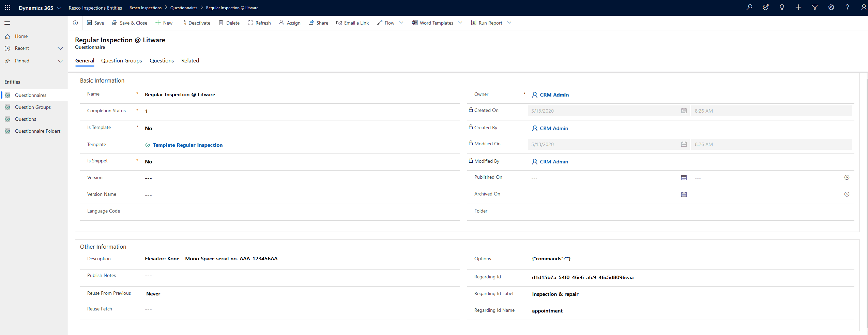Switch to the Questions tab

(x=162, y=61)
